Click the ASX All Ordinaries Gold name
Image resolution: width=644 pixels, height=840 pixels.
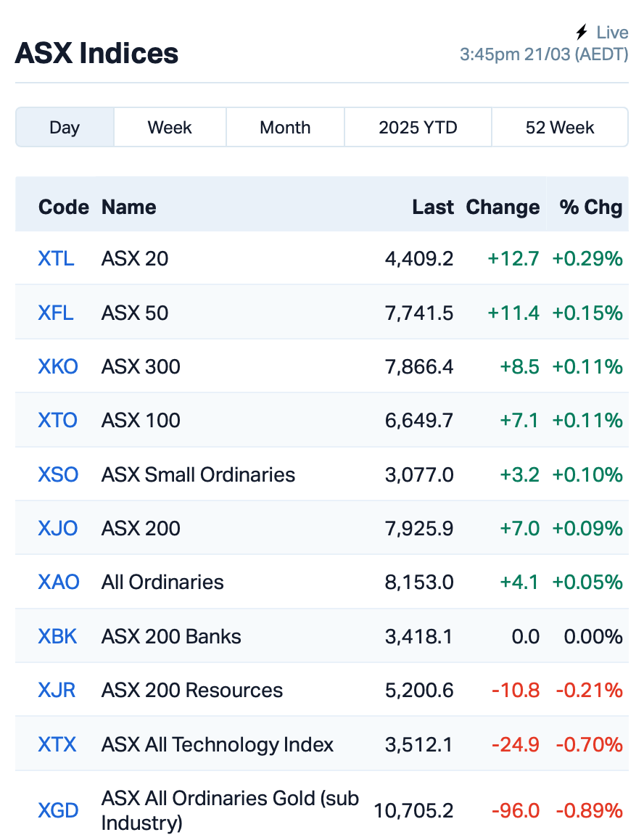231,810
